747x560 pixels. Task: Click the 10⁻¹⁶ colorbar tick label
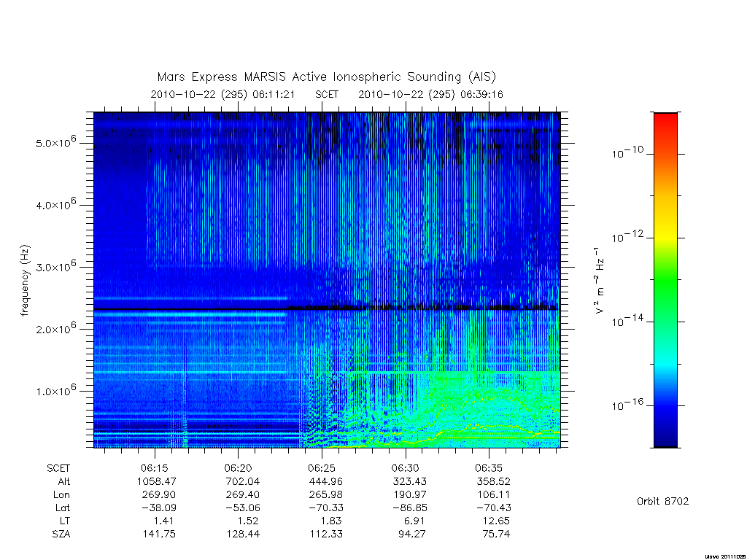point(627,405)
